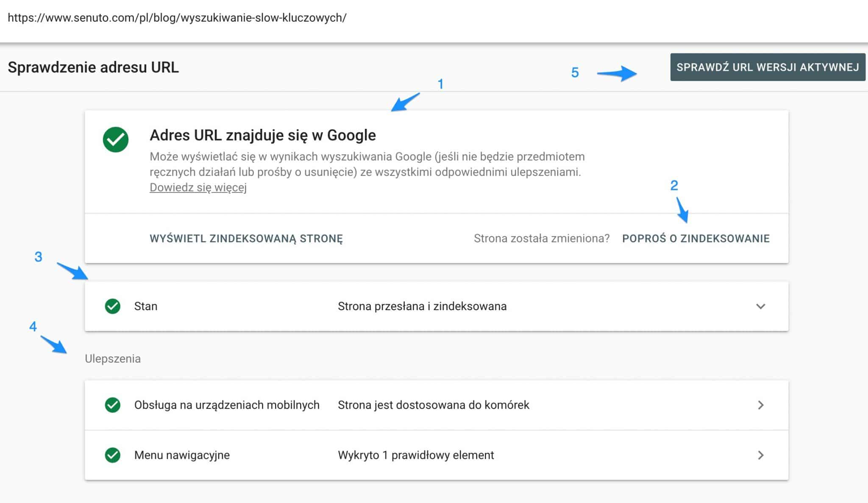
Task: Expand the Stan row chevron
Action: [761, 306]
